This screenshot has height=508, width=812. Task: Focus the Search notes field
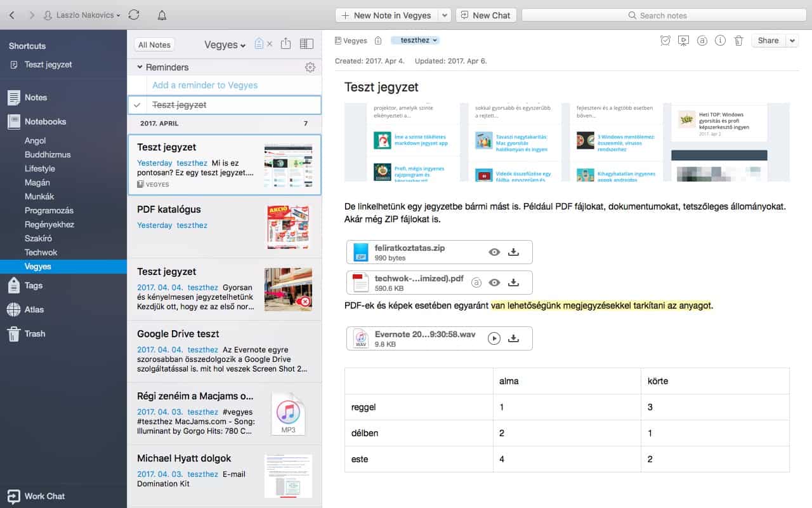[x=664, y=15]
